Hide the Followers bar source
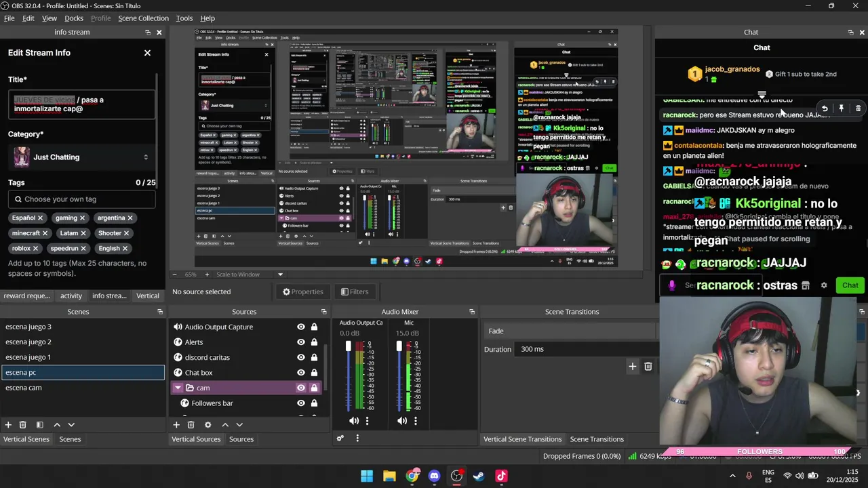This screenshot has height=488, width=868. tap(301, 403)
